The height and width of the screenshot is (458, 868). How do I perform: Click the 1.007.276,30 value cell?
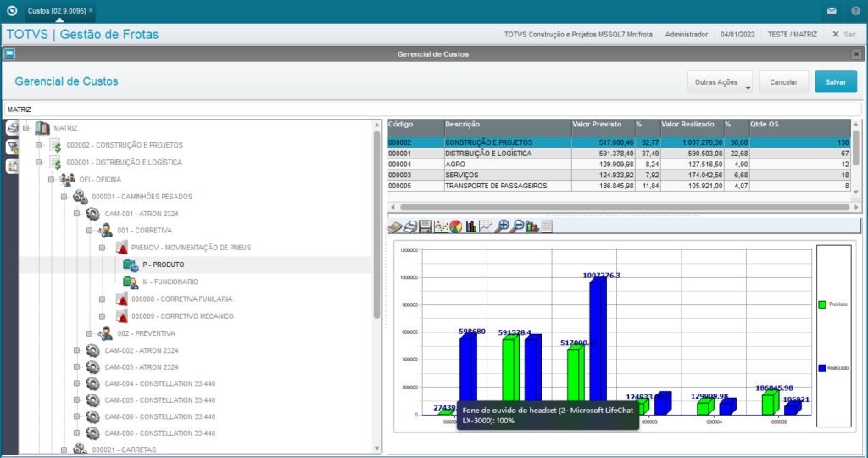click(x=692, y=142)
